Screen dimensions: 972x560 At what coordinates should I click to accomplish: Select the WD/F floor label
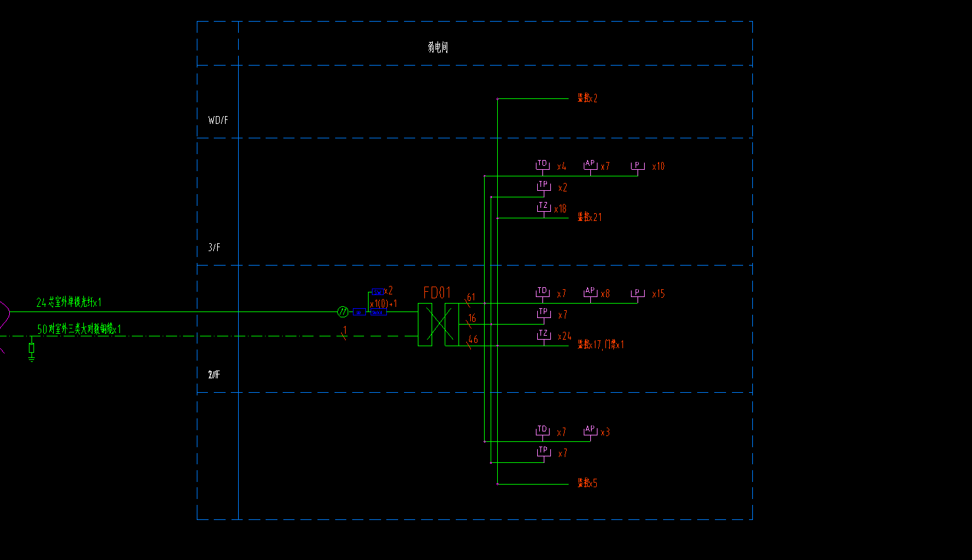click(218, 120)
